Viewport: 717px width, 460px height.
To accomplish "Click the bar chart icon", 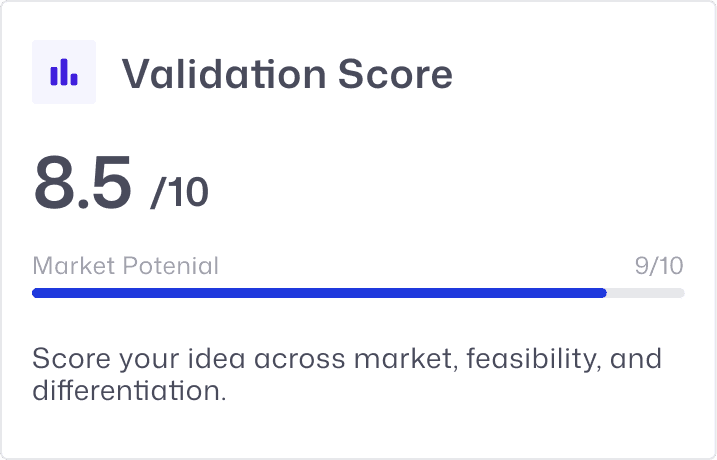I will click(64, 72).
